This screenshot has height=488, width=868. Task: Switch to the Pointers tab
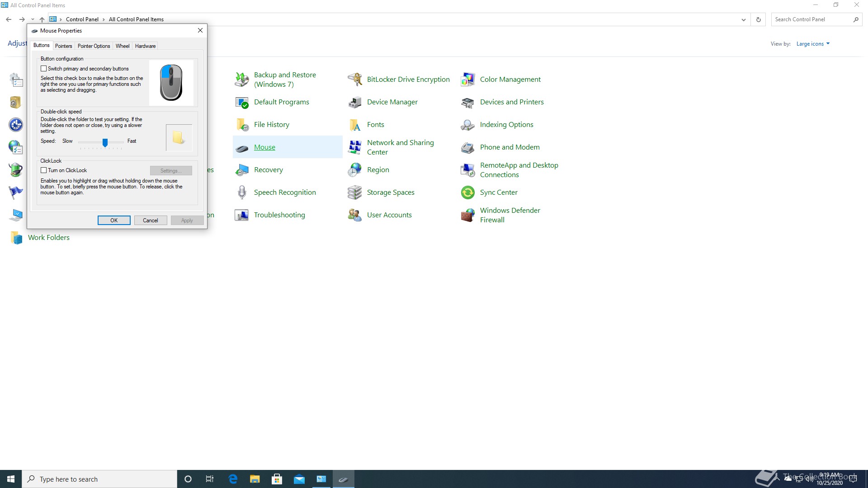[x=64, y=46]
